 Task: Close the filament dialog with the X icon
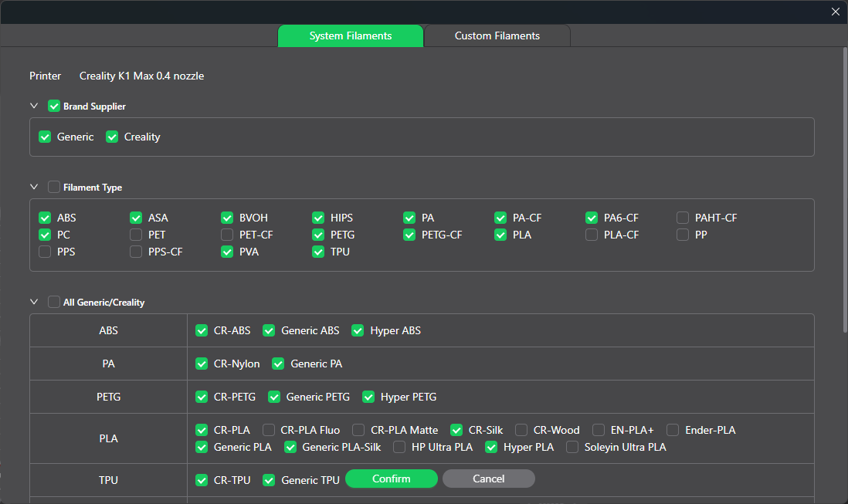tap(835, 12)
